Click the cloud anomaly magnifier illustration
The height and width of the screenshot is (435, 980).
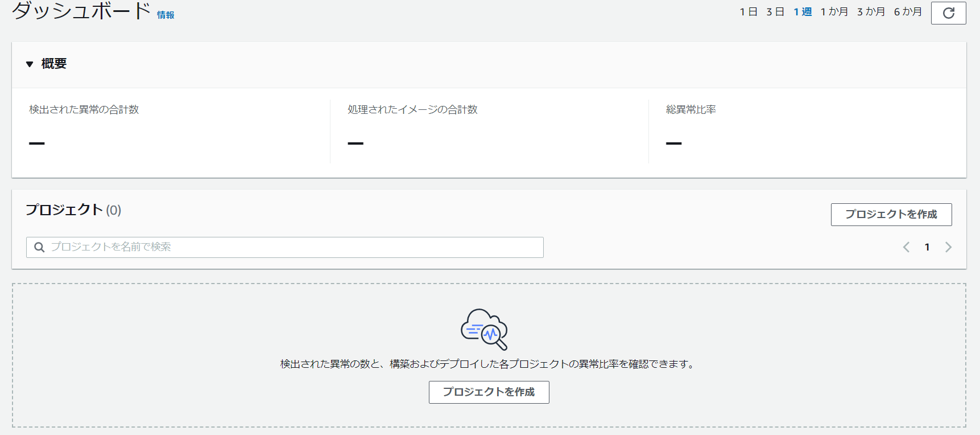click(484, 329)
